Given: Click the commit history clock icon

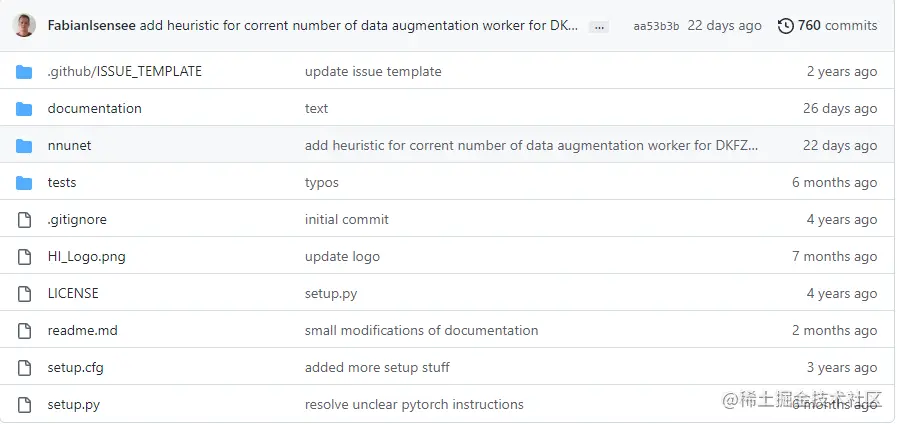Looking at the screenshot, I should [x=786, y=26].
